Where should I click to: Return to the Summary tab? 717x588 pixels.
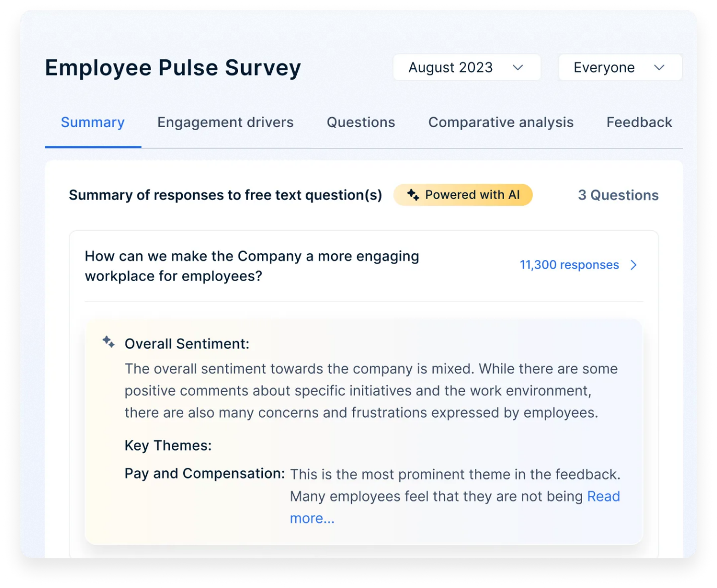tap(92, 122)
